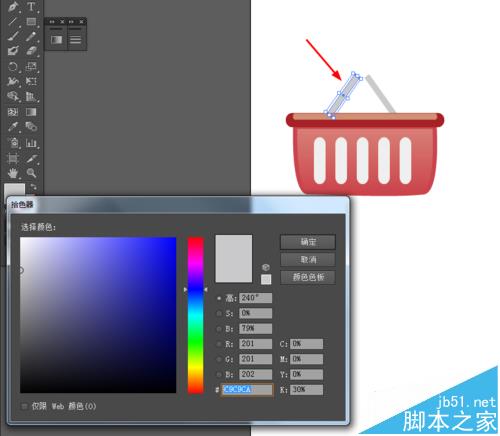Select the Blend tool
Image resolution: width=500 pixels, height=436 pixels.
31,127
